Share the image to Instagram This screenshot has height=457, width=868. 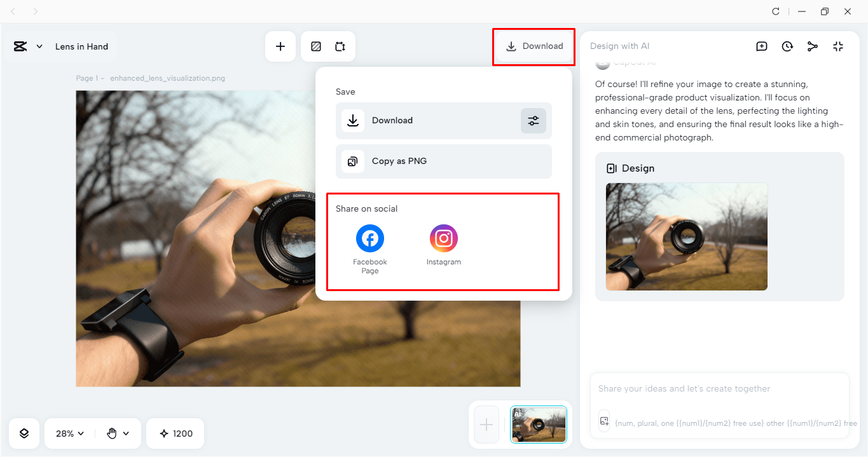pyautogui.click(x=443, y=238)
